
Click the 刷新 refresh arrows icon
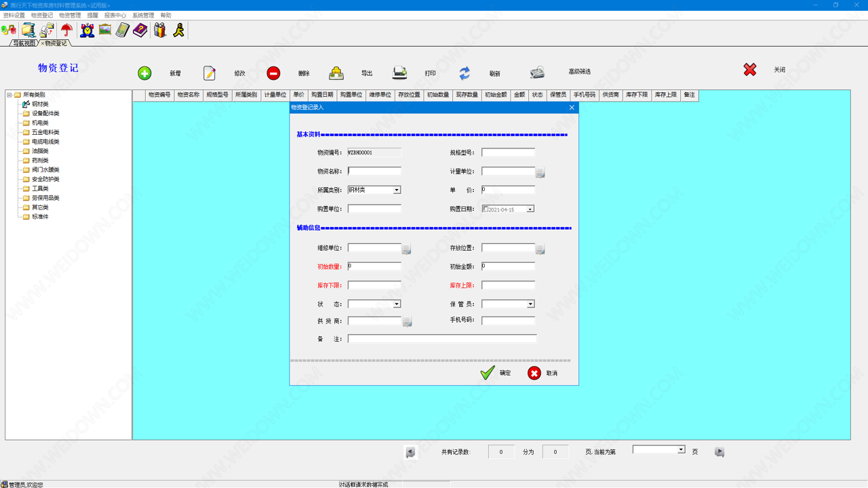[x=465, y=73]
